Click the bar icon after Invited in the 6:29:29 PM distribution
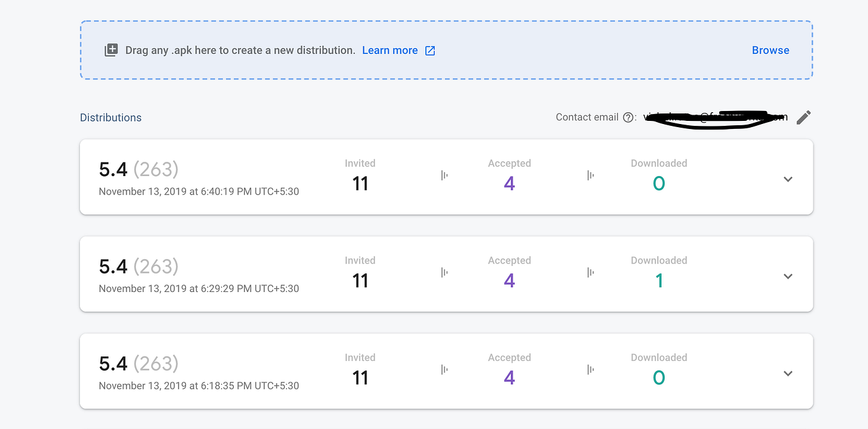 click(445, 272)
